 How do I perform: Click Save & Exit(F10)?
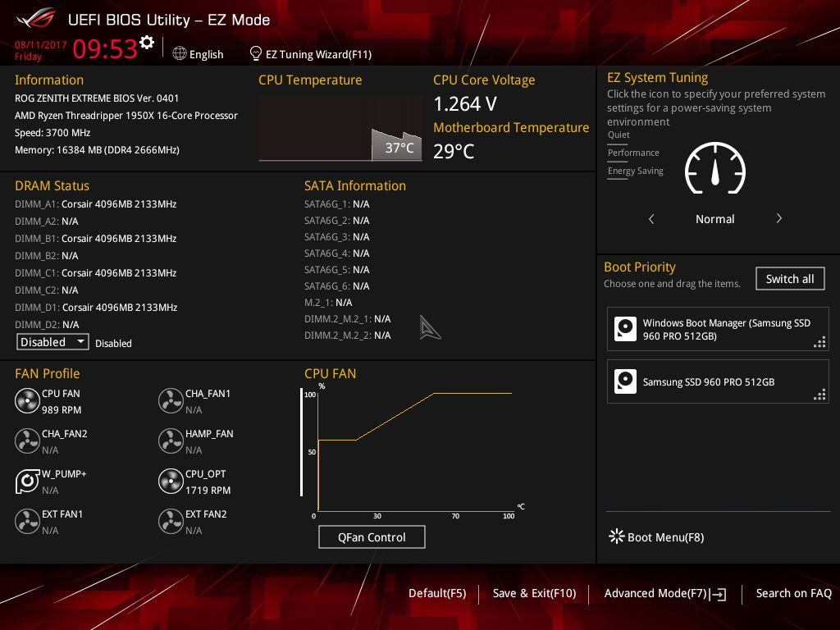click(534, 593)
